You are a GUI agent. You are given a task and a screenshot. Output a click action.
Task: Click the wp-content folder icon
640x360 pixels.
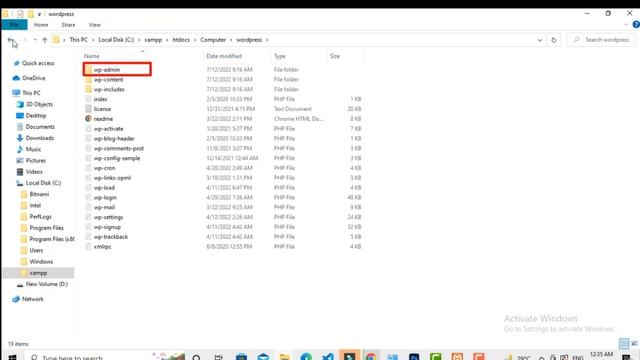tap(88, 80)
